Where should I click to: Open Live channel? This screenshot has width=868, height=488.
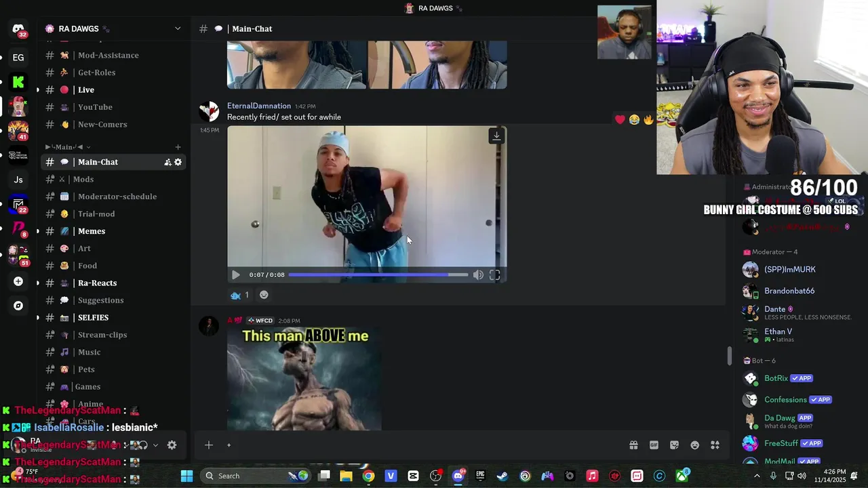(x=113, y=89)
